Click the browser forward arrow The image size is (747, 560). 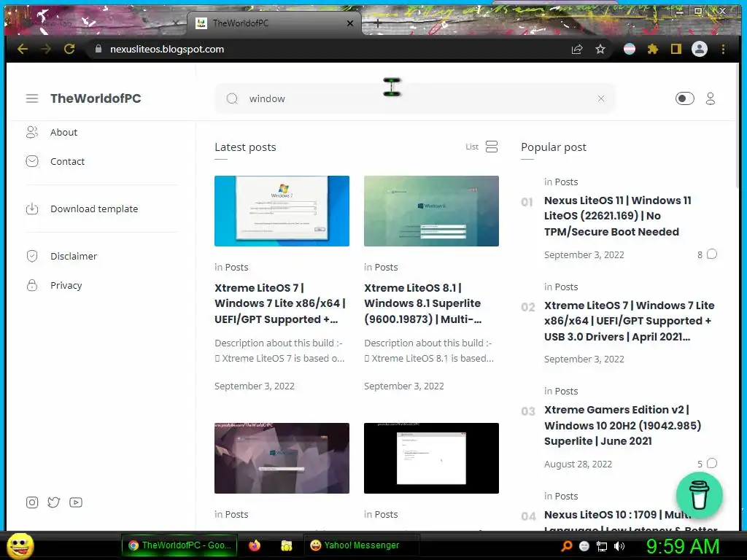[x=46, y=49]
